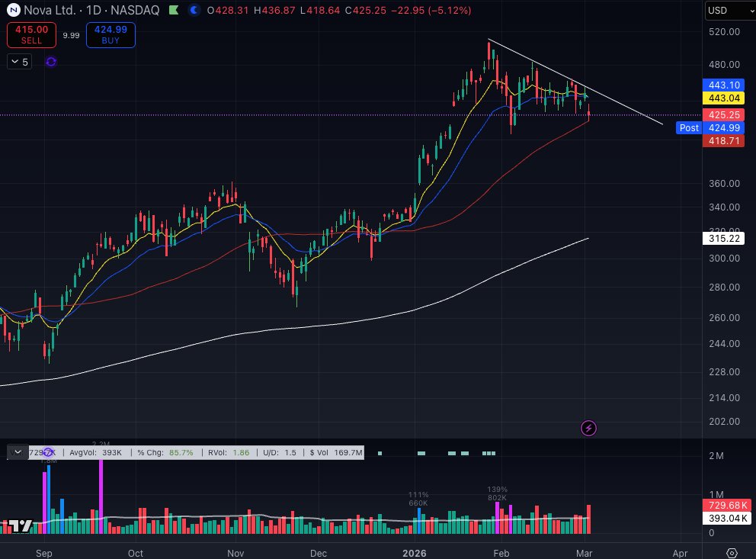Click the purple circular icon in the volume legend

point(48,452)
